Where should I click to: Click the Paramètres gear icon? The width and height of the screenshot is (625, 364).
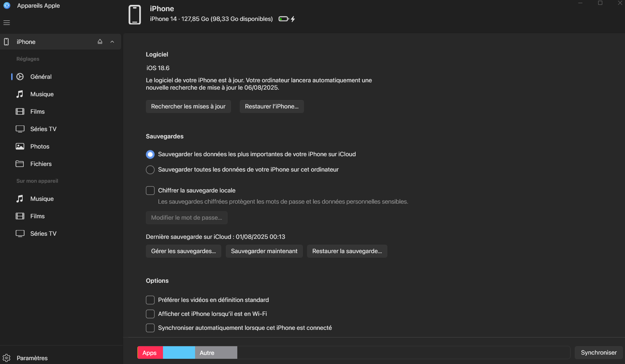7,358
